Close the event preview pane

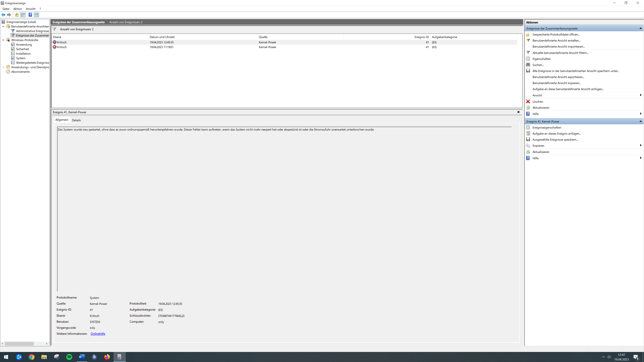(x=518, y=112)
